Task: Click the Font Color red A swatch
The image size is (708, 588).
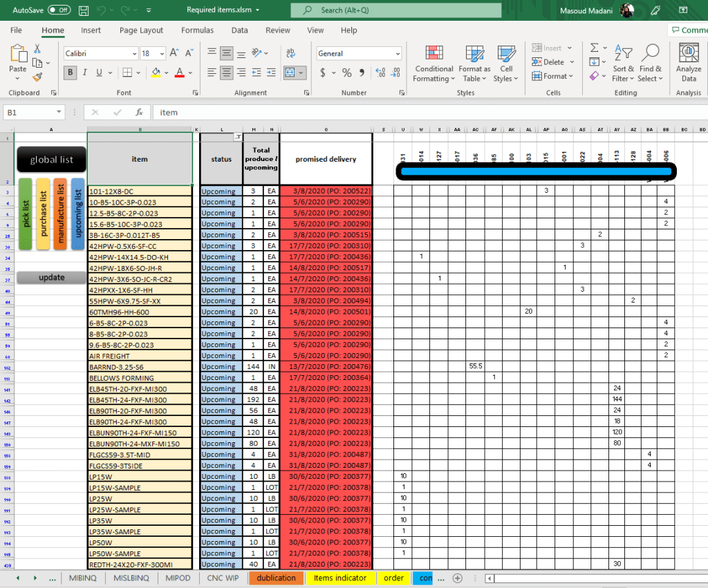Action: click(180, 73)
